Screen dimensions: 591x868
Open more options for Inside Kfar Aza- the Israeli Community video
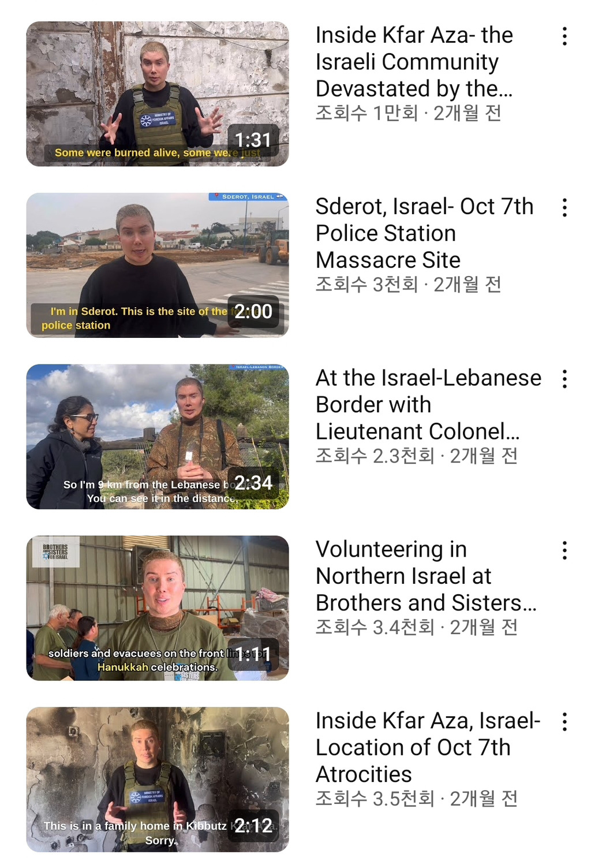(x=564, y=36)
